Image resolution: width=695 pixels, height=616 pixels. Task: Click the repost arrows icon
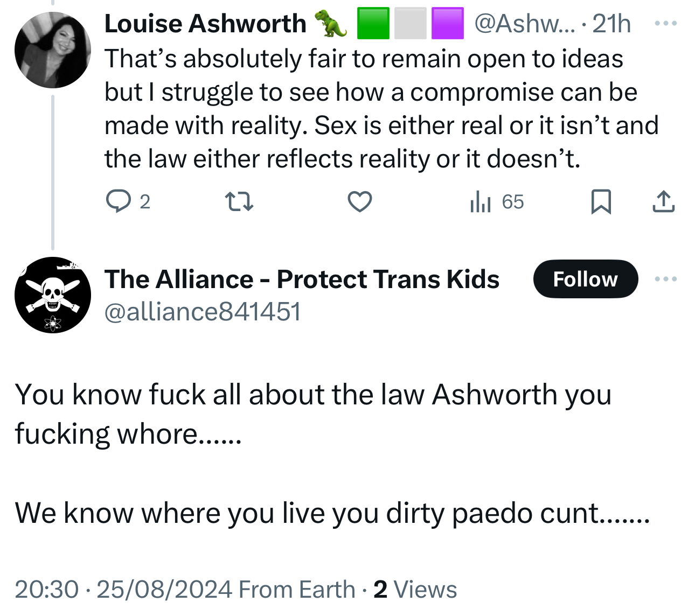239,202
